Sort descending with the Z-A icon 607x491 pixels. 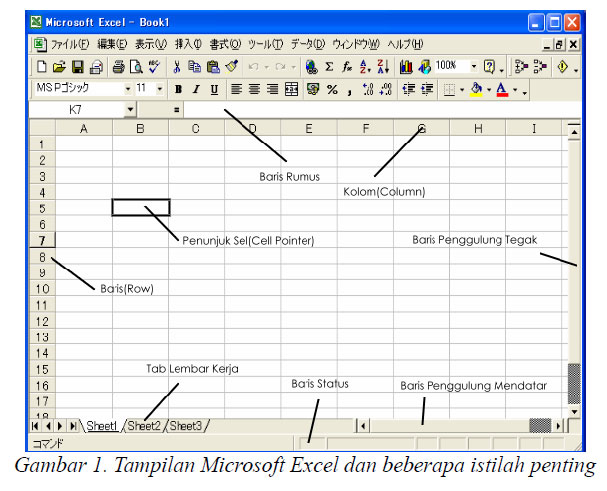coord(383,67)
